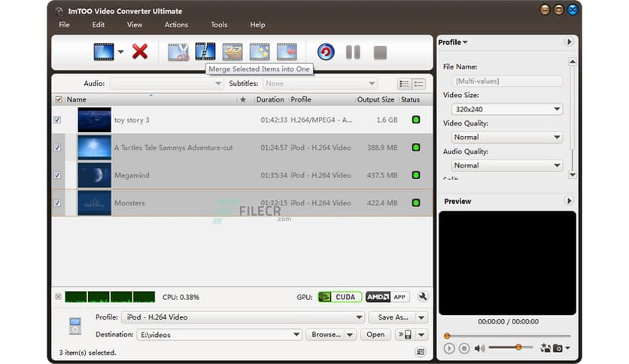The height and width of the screenshot is (364, 629).
Task: Click the status icon for toy story 3
Action: pos(416,120)
